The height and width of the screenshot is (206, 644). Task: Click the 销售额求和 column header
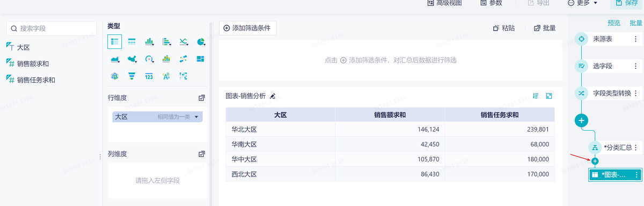[x=390, y=115]
